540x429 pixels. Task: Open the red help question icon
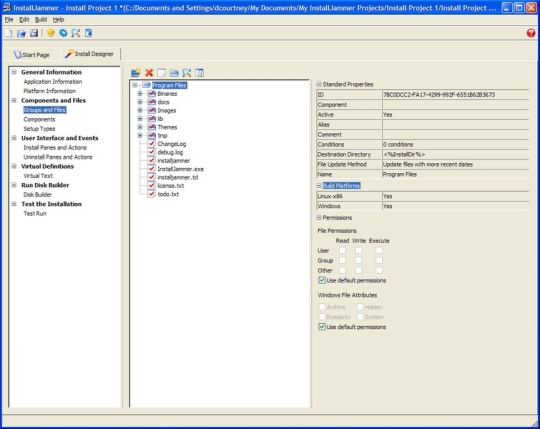click(531, 33)
